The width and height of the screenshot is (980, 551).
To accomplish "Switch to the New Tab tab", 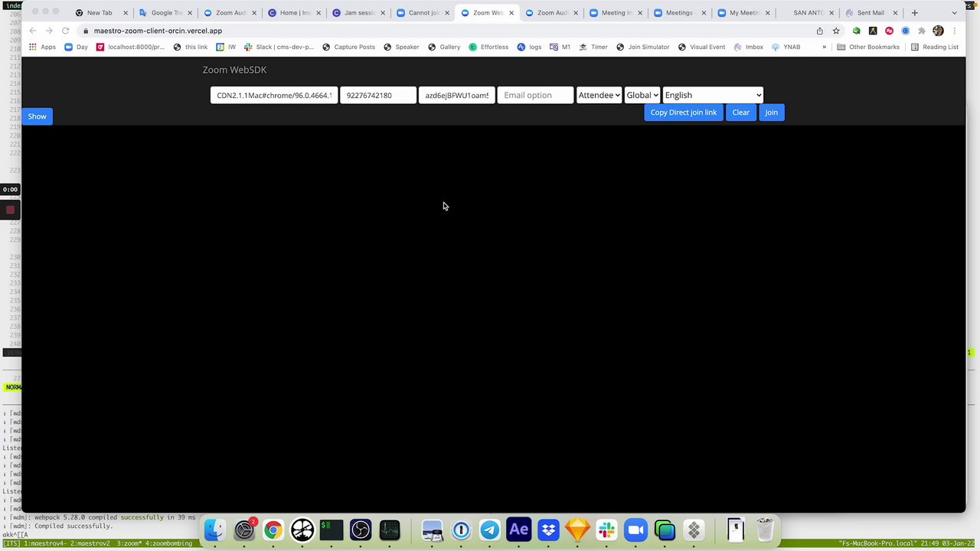I will coord(100,13).
